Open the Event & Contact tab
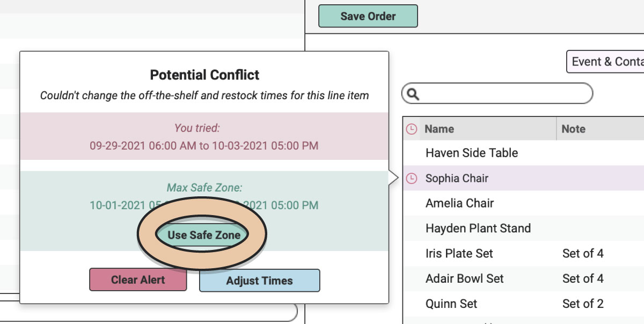This screenshot has height=324, width=644. (605, 62)
